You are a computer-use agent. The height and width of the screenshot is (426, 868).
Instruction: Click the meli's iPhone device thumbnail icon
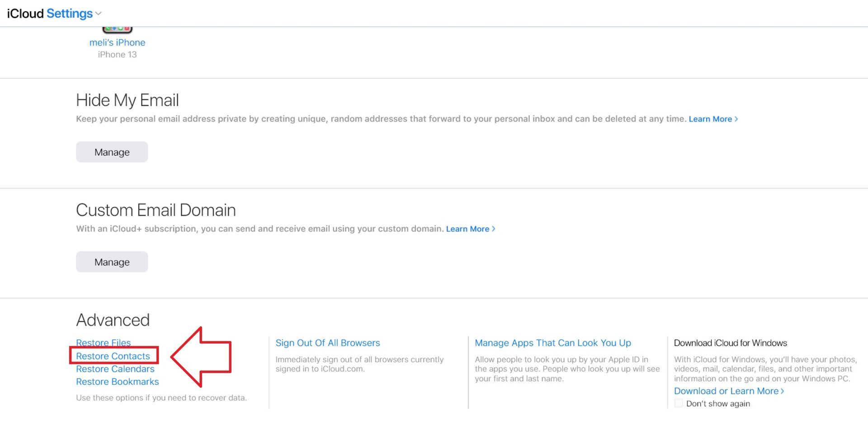click(117, 27)
